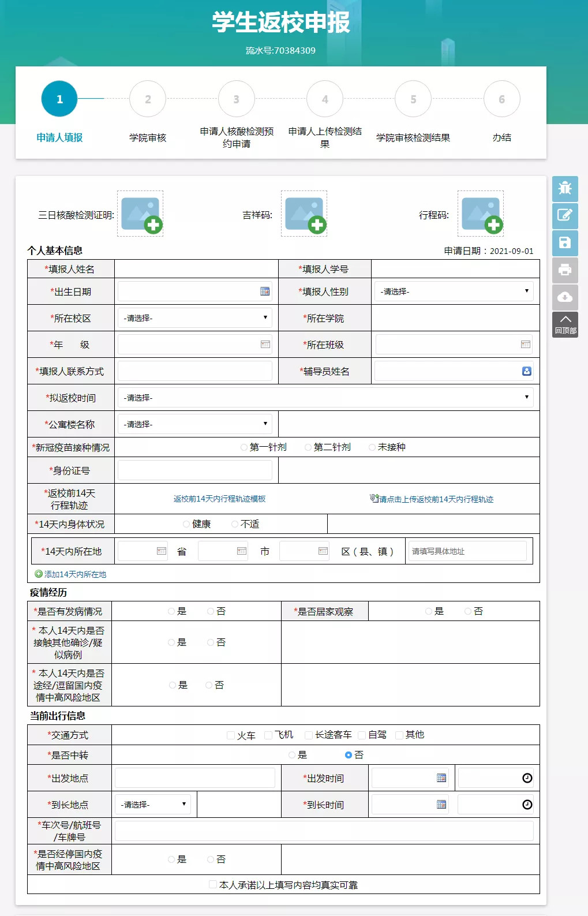Select 健康 for 14天内身体状况
Viewport: 588px width, 916px height.
pos(186,524)
